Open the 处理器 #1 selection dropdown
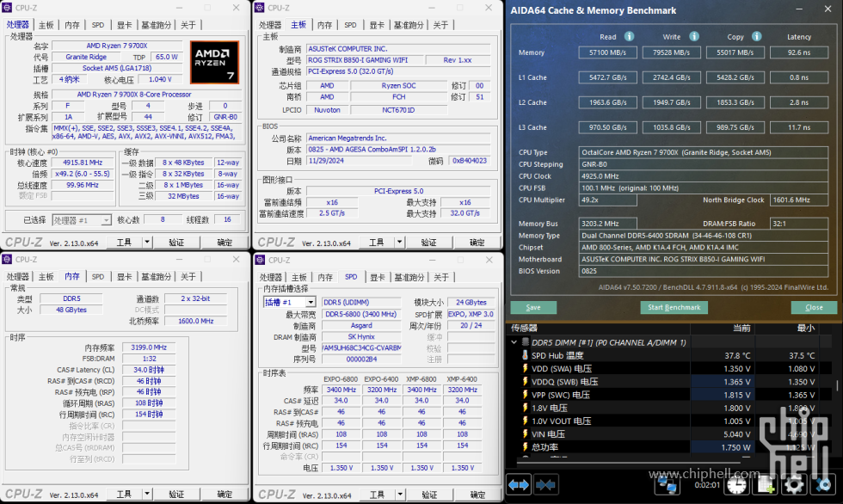This screenshot has width=843, height=504. pos(106,220)
